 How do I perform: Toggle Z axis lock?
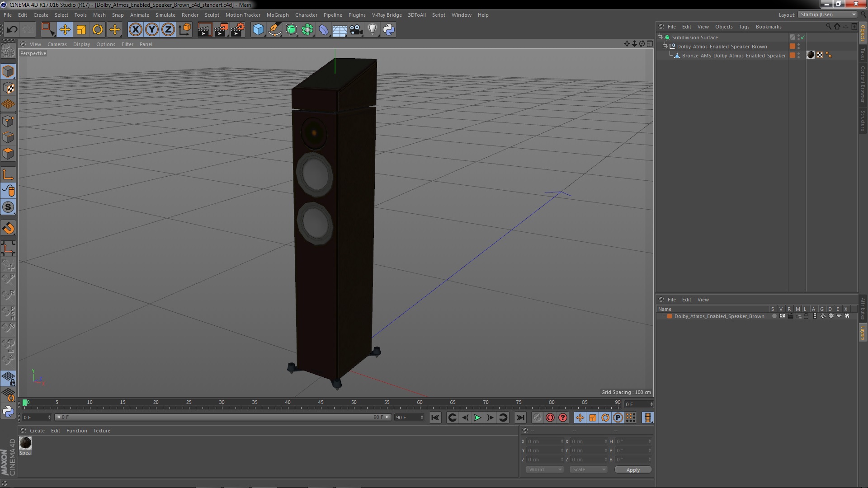168,30
